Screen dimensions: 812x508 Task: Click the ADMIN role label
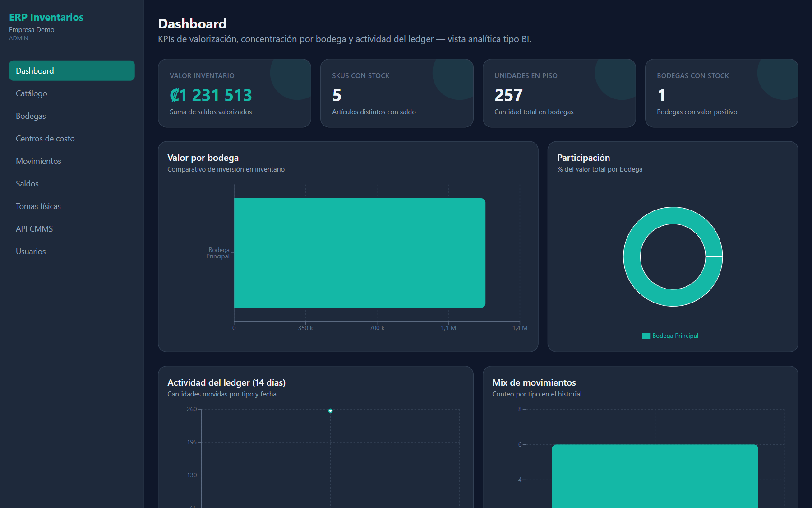pos(18,38)
